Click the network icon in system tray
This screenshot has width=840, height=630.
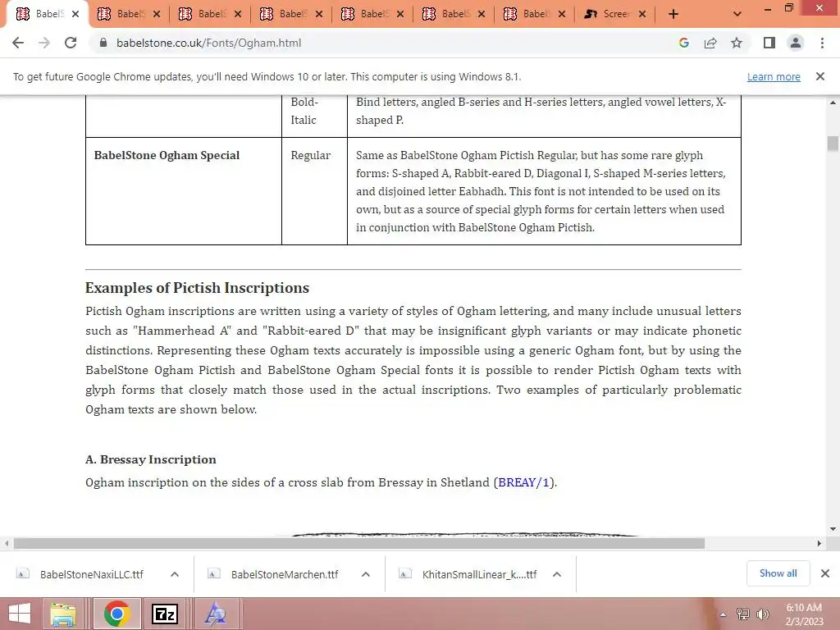pyautogui.click(x=743, y=614)
